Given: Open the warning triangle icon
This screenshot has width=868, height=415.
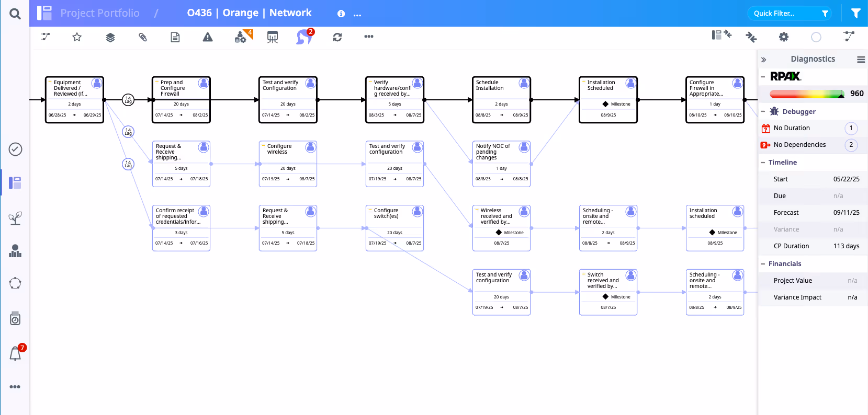Looking at the screenshot, I should (x=208, y=37).
